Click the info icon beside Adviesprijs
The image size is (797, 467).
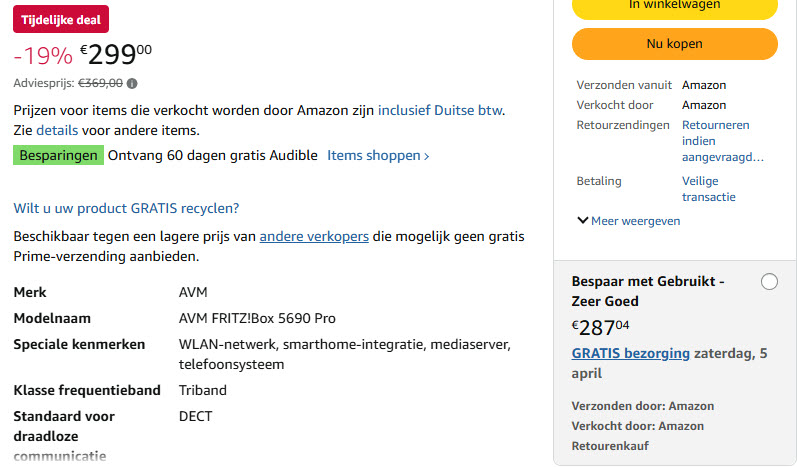[x=132, y=84]
